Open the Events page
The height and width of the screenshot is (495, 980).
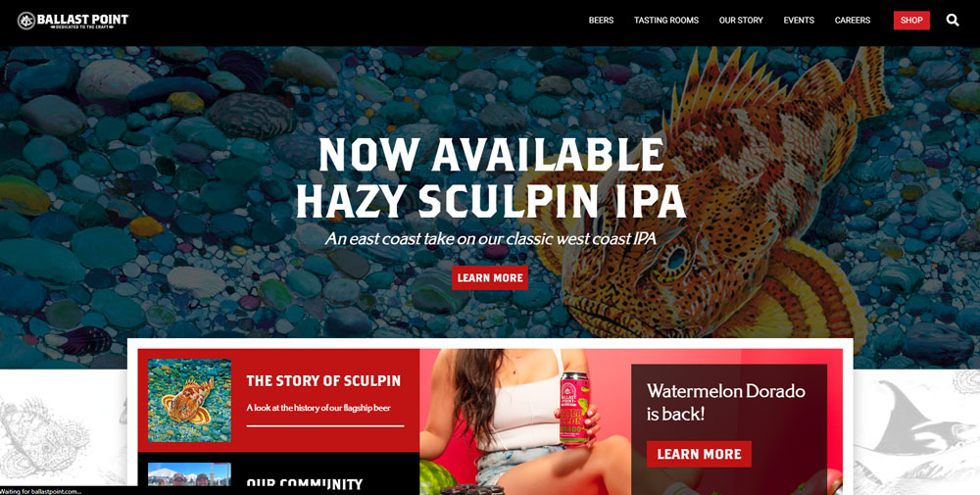(x=799, y=20)
